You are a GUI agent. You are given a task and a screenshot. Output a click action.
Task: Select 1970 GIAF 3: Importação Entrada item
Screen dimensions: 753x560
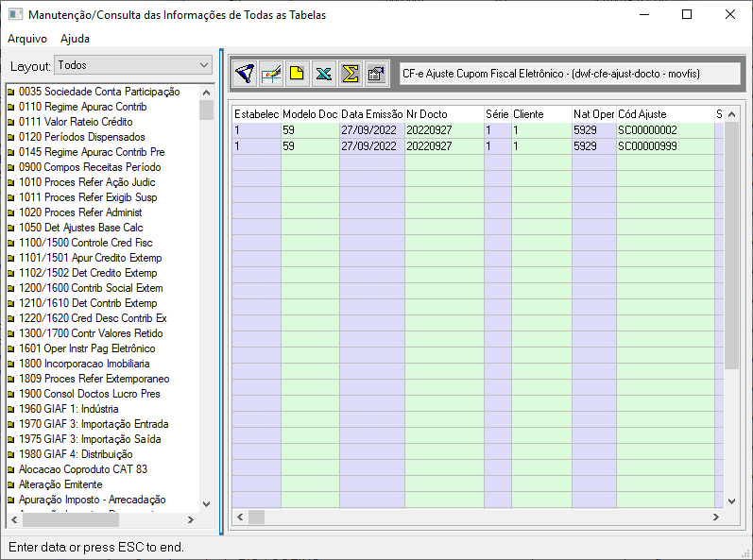click(x=94, y=424)
